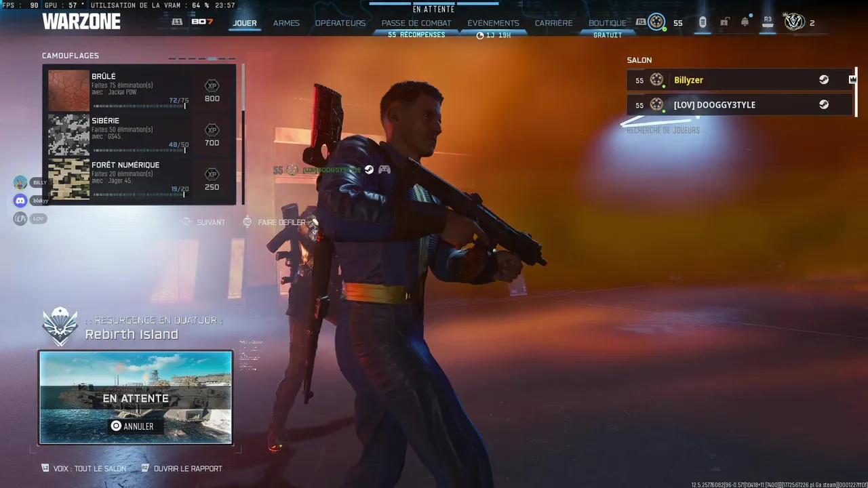Click the GRATUIT label under Boutique

[608, 35]
